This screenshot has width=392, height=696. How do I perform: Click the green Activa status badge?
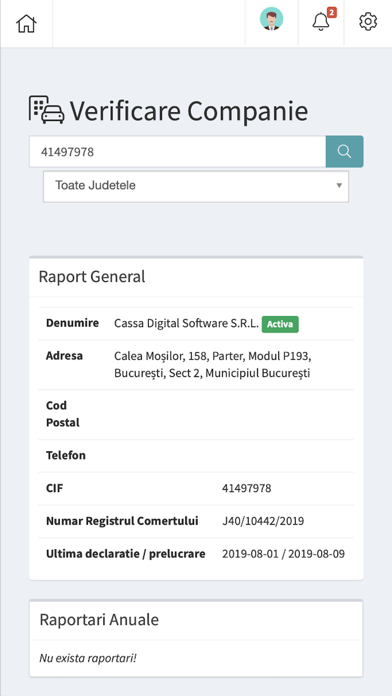pos(280,324)
